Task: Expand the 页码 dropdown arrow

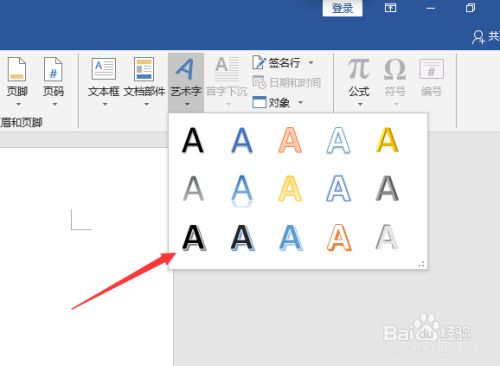Action: [x=55, y=104]
